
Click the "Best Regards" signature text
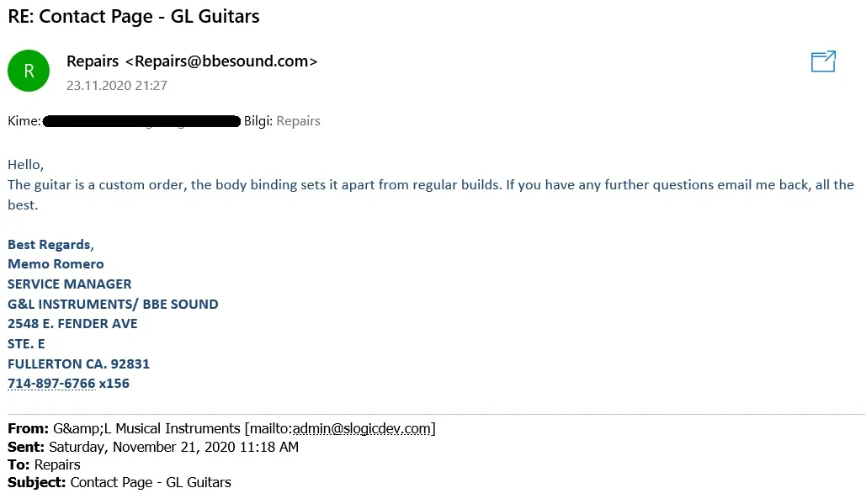49,245
